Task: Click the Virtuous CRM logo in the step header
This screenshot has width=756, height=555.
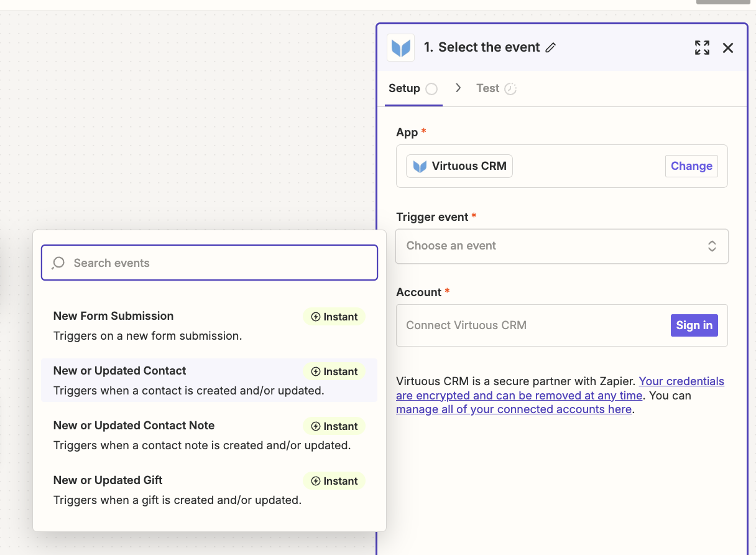Action: tap(400, 47)
